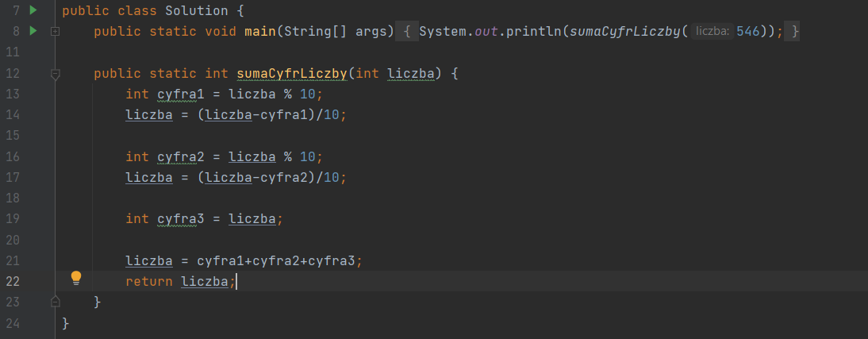Click the return keyword
Viewport: 868px width, 339px height.
[x=149, y=281]
